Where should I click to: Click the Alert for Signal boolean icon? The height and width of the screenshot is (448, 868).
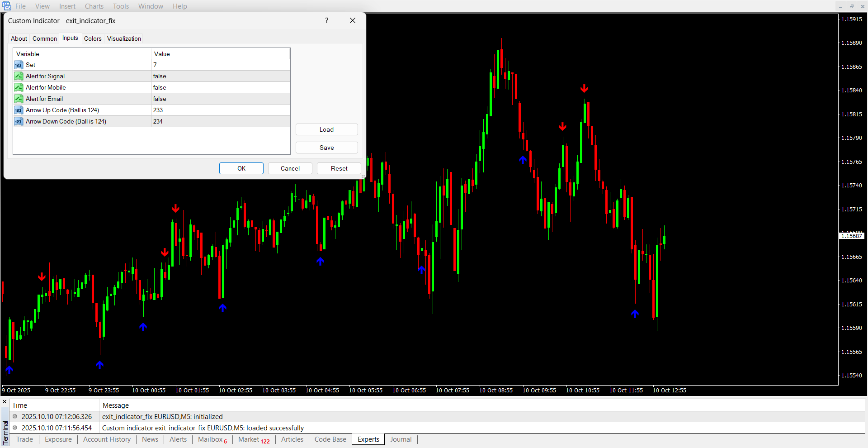19,76
